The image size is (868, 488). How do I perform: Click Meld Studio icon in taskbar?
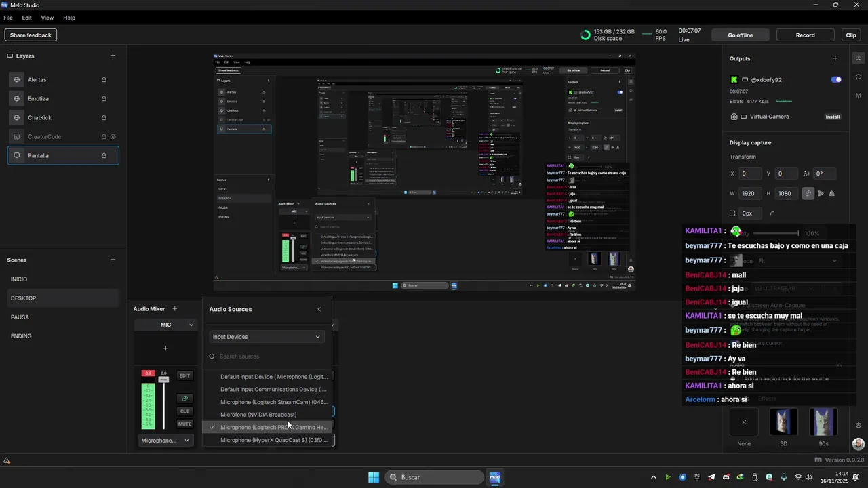pyautogui.click(x=495, y=477)
